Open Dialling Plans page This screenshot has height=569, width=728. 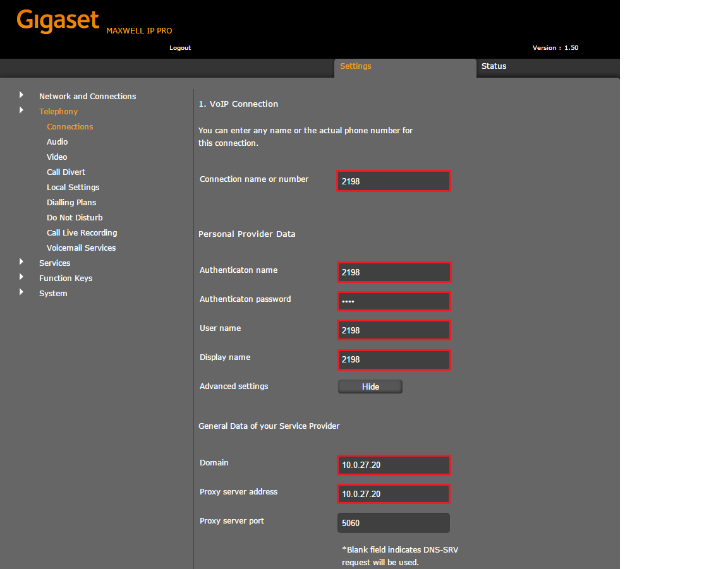pyautogui.click(x=71, y=203)
